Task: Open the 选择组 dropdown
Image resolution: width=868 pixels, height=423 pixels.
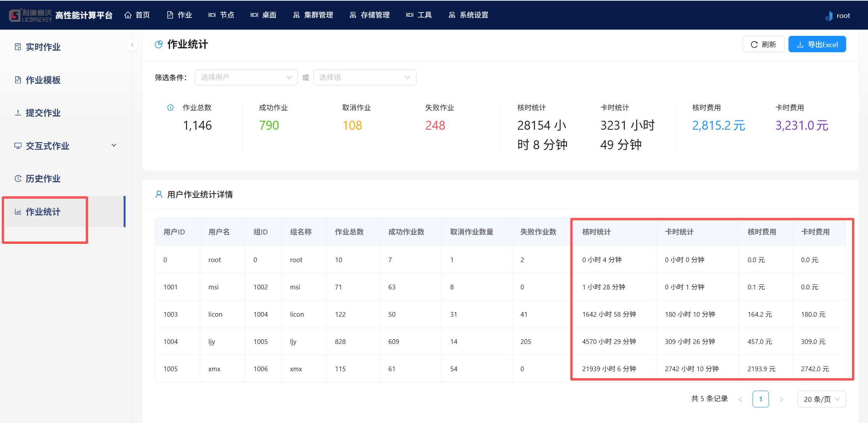Action: point(365,78)
